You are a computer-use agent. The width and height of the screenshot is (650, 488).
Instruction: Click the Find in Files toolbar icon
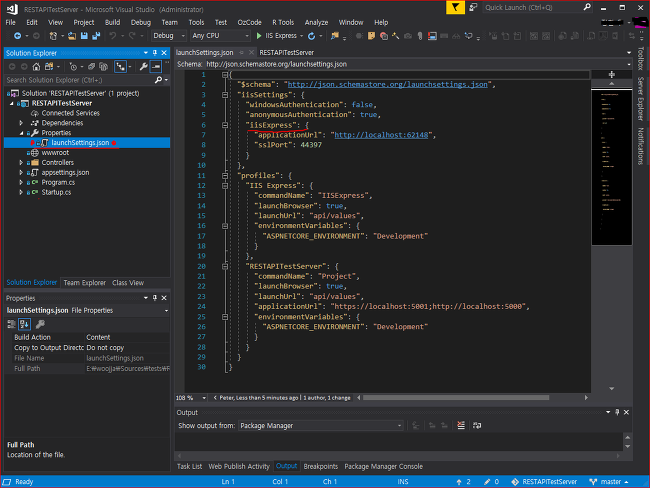point(334,36)
